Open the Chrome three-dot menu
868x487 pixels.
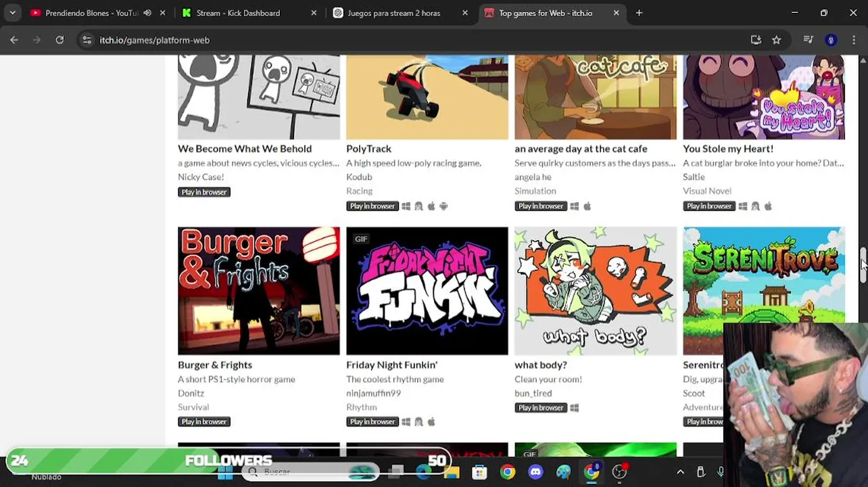click(854, 40)
